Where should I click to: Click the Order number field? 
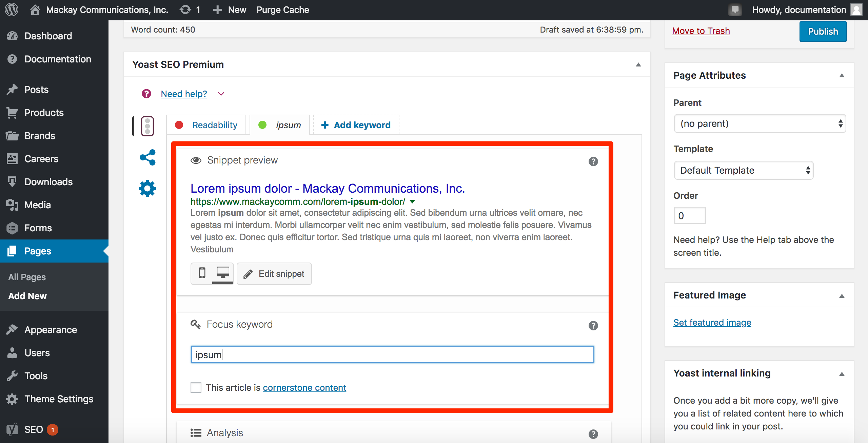click(690, 215)
